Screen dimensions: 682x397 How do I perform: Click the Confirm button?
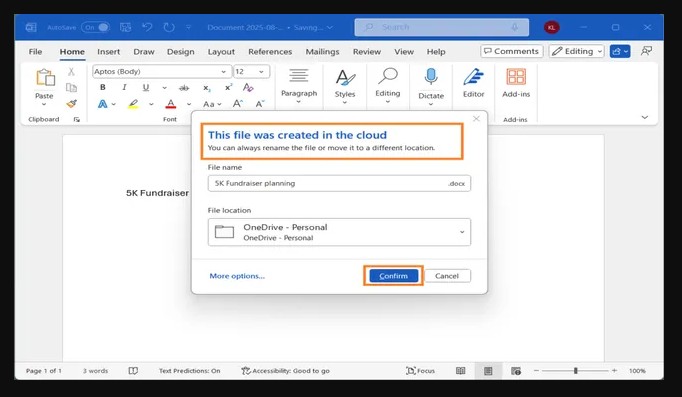click(x=394, y=276)
